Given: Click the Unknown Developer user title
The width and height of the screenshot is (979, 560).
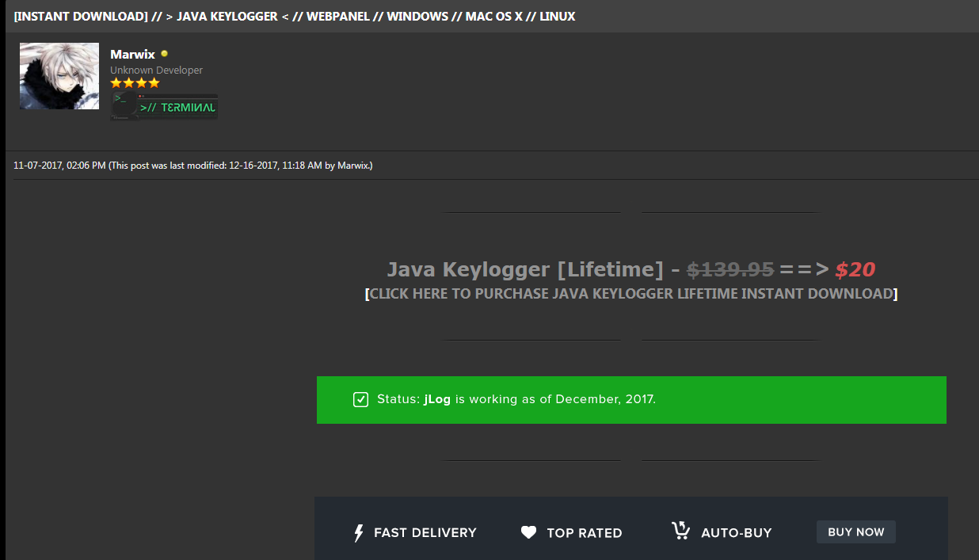Looking at the screenshot, I should [156, 70].
